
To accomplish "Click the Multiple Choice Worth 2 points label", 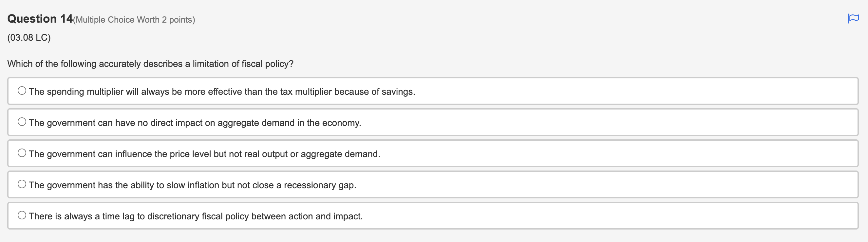I will point(134,20).
